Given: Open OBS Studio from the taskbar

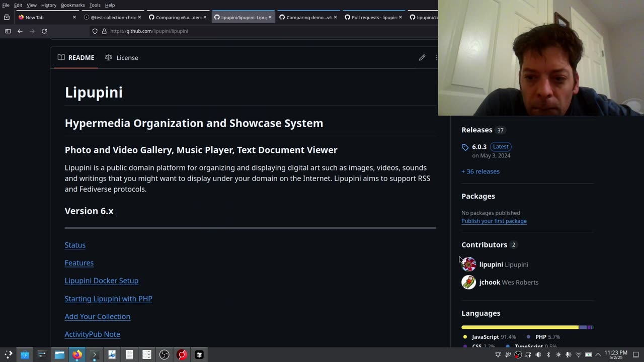Looking at the screenshot, I should pyautogui.click(x=164, y=354).
